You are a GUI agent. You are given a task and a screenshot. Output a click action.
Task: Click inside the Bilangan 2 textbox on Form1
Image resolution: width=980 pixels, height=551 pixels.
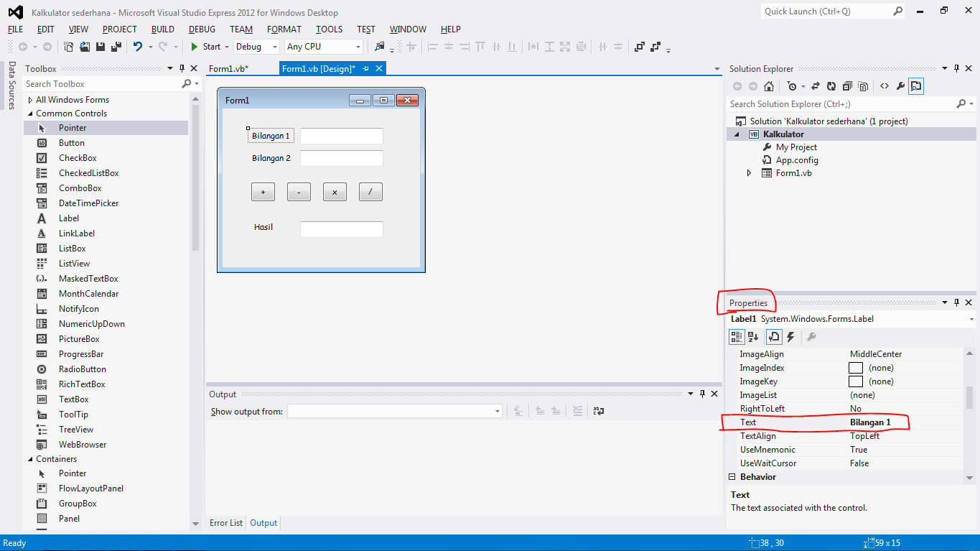tap(341, 157)
